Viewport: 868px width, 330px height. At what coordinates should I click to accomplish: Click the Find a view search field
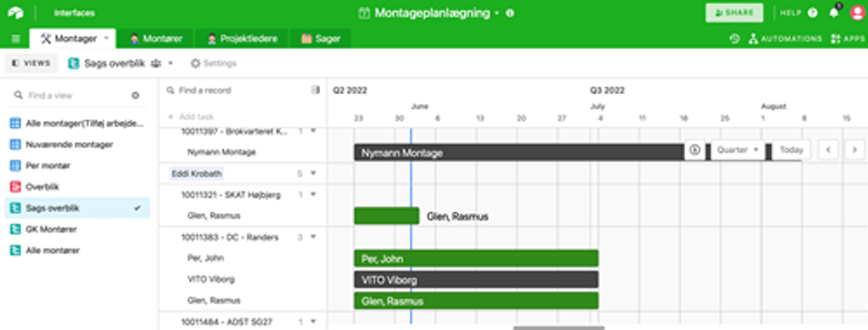tap(70, 95)
